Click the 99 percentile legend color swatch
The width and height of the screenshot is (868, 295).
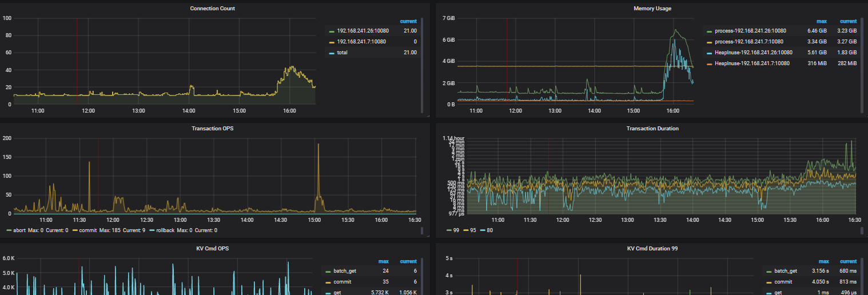coord(449,230)
